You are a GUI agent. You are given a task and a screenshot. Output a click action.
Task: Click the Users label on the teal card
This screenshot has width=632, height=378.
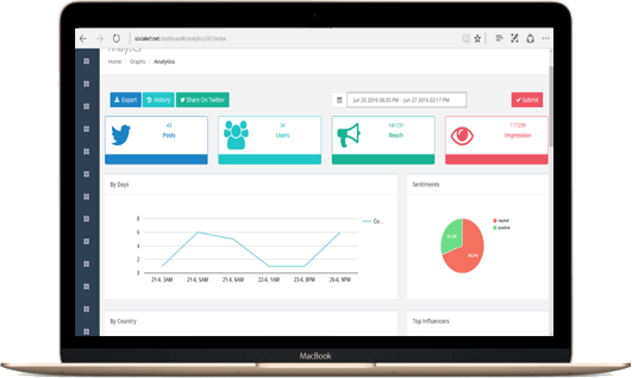(x=283, y=135)
